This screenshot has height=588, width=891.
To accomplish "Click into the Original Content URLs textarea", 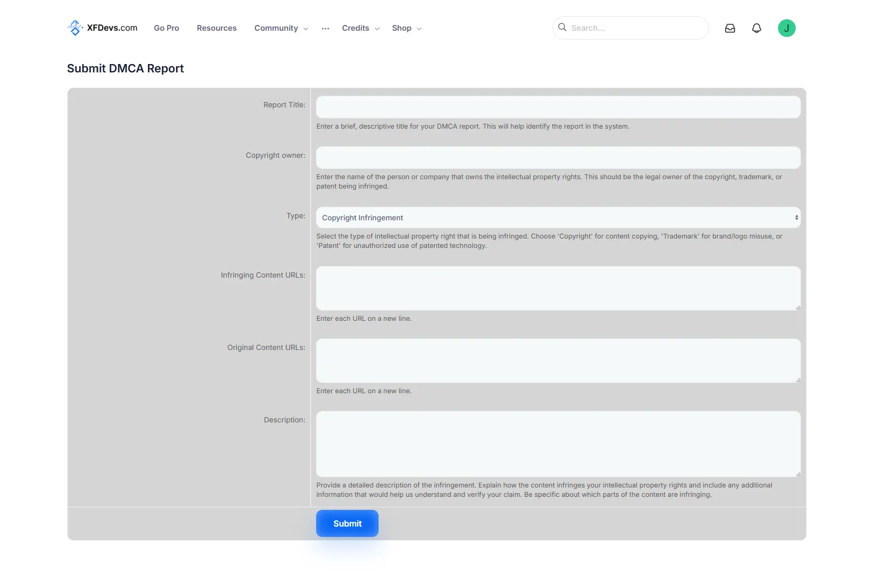I will (x=558, y=361).
